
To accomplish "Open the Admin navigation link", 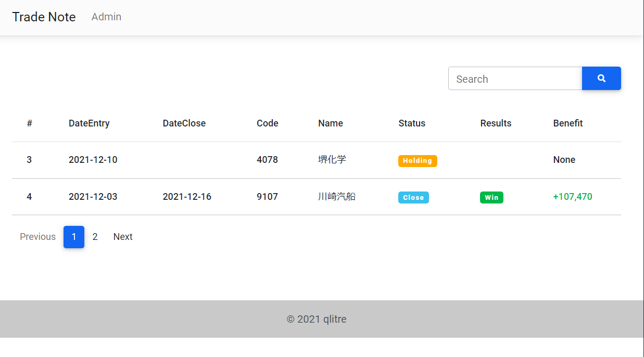I will click(106, 17).
